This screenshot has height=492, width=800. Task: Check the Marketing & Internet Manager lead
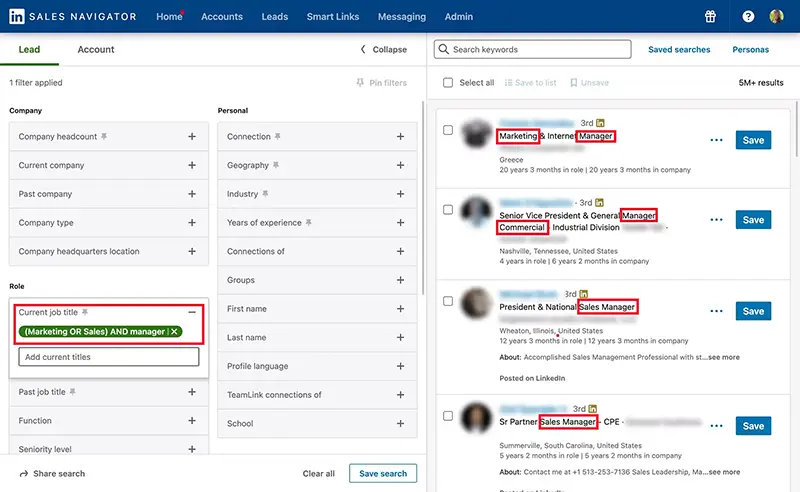click(448, 130)
